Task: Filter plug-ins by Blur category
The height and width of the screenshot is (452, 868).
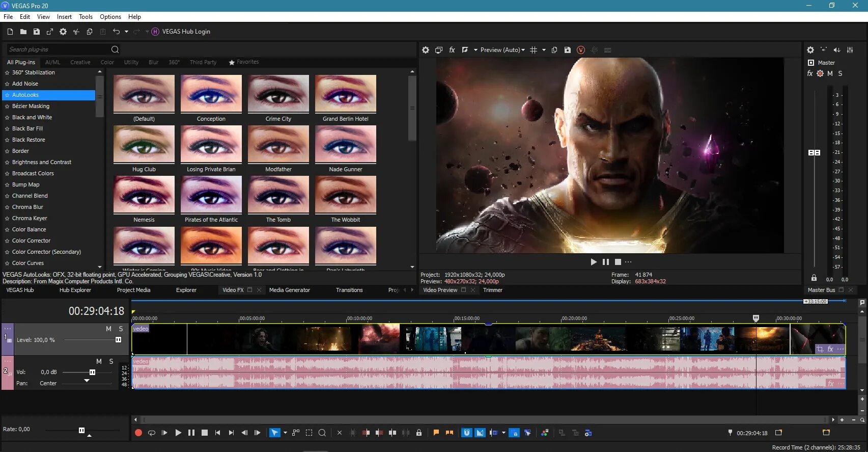Action: pos(153,62)
